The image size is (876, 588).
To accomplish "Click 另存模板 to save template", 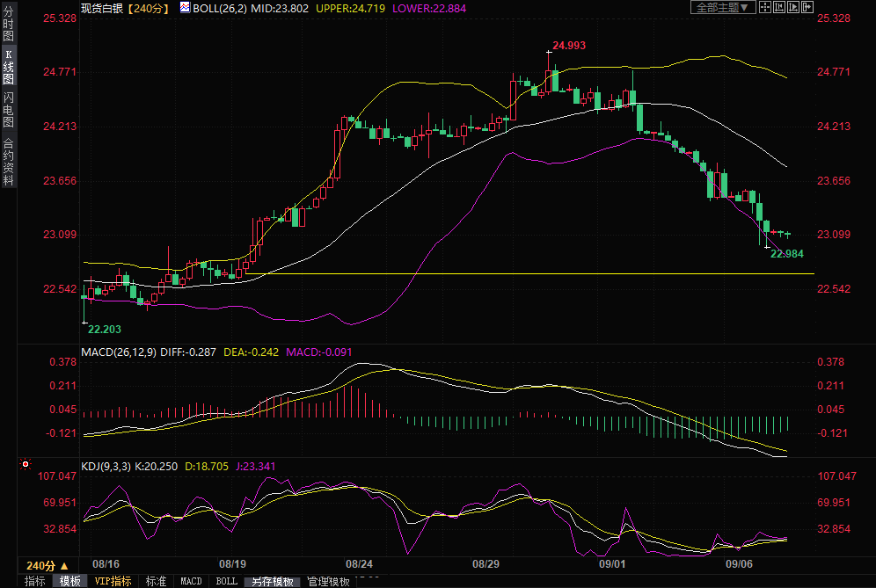I will (273, 581).
